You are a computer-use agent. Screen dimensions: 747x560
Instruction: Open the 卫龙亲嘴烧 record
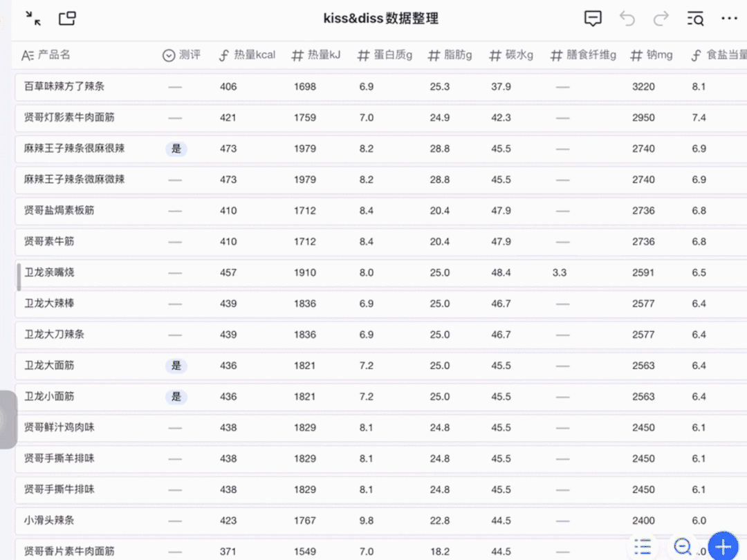tap(50, 272)
